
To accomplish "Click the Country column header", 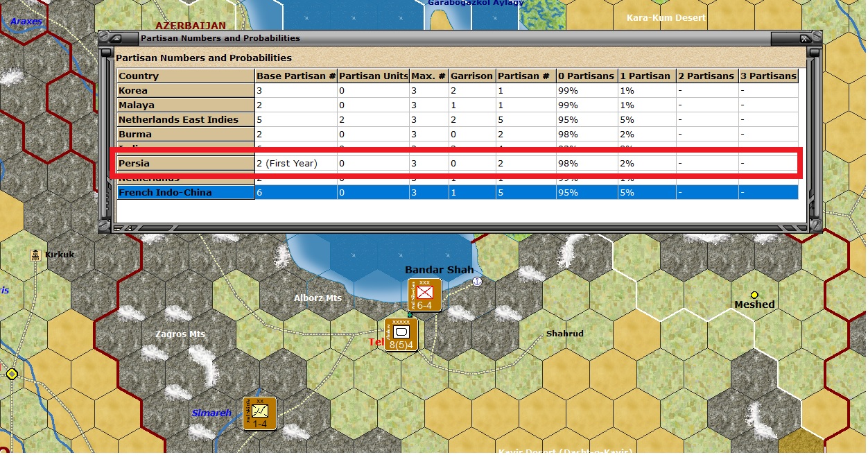I will [x=185, y=76].
